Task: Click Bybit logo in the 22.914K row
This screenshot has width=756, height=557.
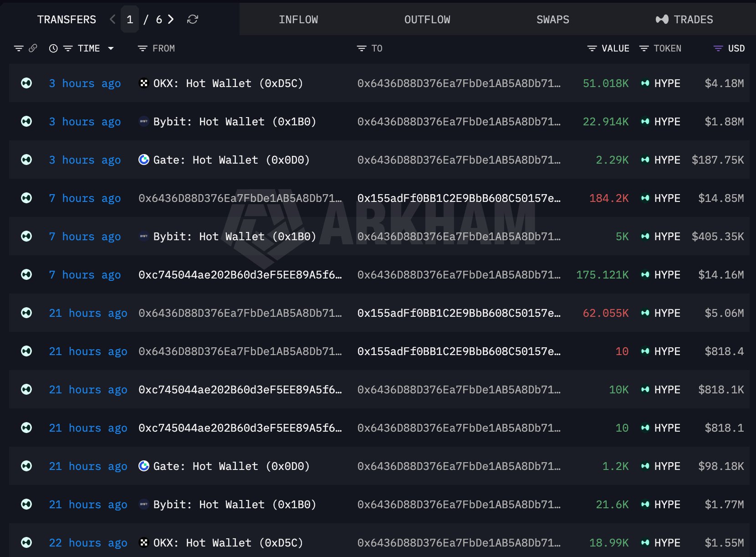Action: [x=144, y=122]
